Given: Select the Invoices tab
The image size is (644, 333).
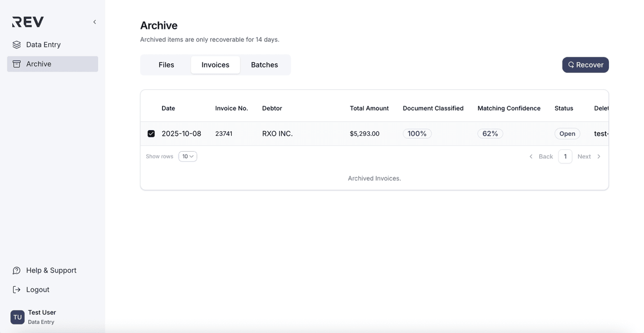Looking at the screenshot, I should coord(215,64).
